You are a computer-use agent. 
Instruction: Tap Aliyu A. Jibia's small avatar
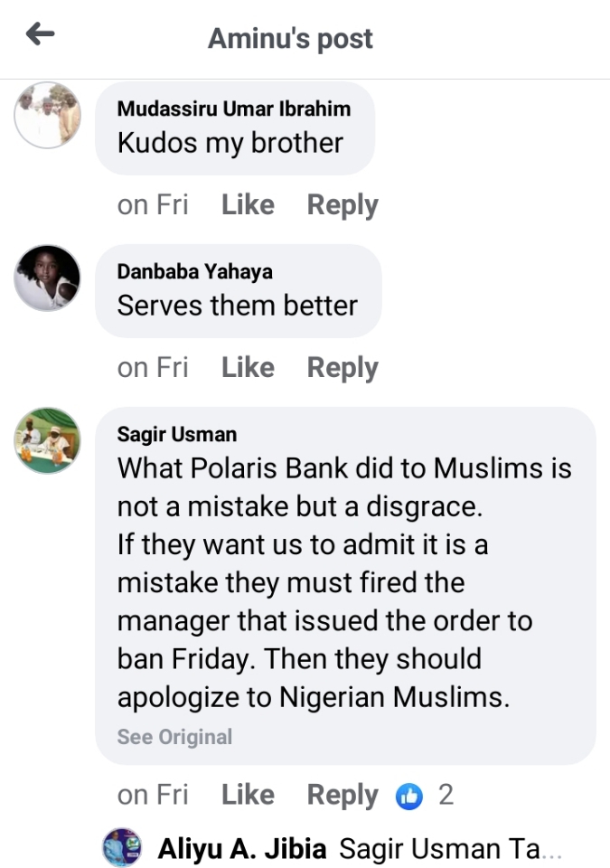click(122, 848)
